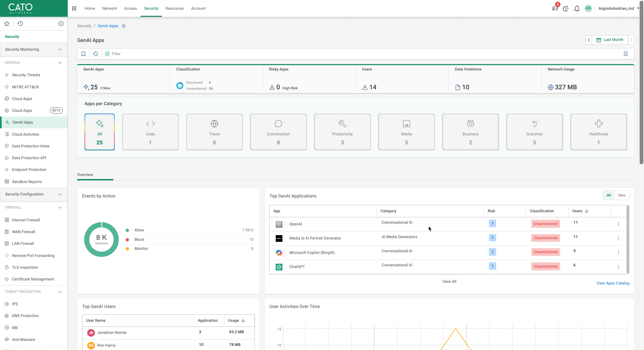The image size is (644, 350).
Task: Click the OpenAI app logo
Action: pyautogui.click(x=279, y=224)
